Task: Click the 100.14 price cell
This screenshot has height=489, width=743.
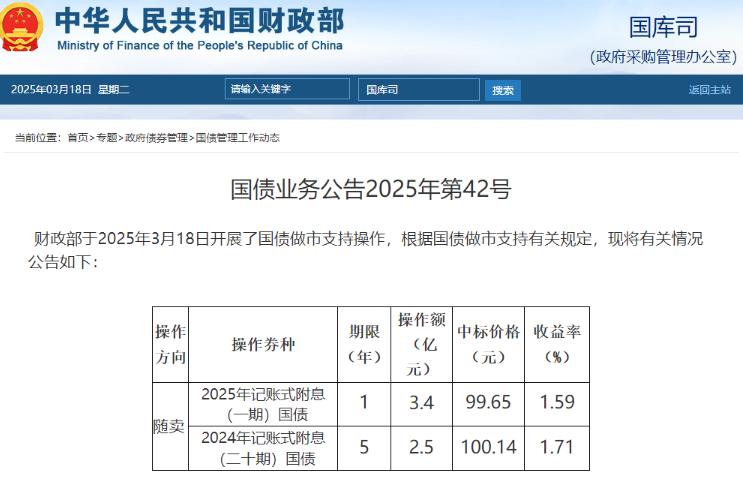Action: click(x=489, y=447)
